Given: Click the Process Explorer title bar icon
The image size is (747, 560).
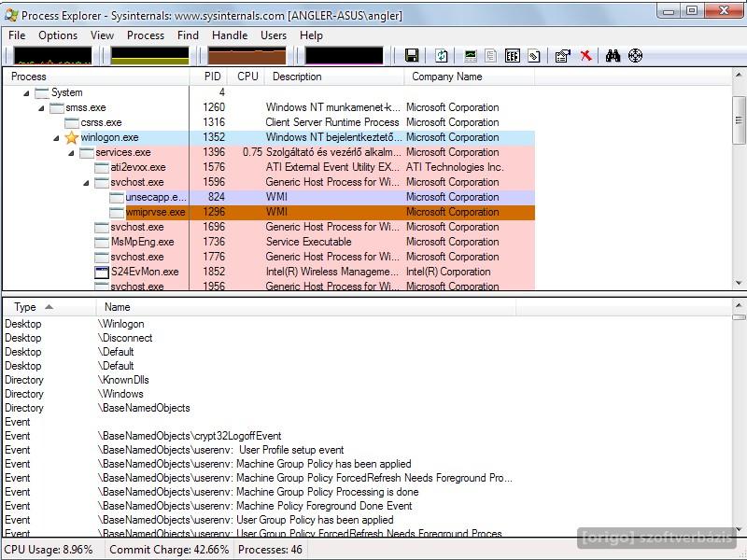Looking at the screenshot, I should [x=11, y=15].
